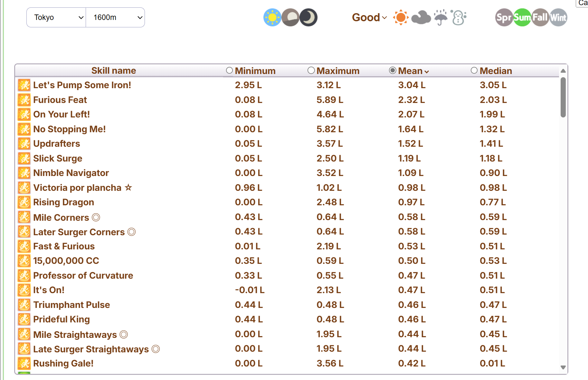Select the Mean radio button
The image size is (588, 380).
pos(393,70)
